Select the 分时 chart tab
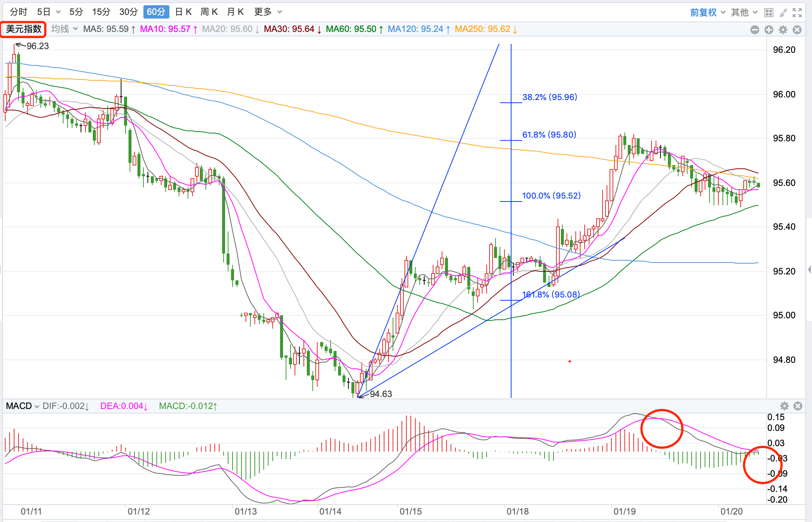The width and height of the screenshot is (812, 522). pos(19,12)
